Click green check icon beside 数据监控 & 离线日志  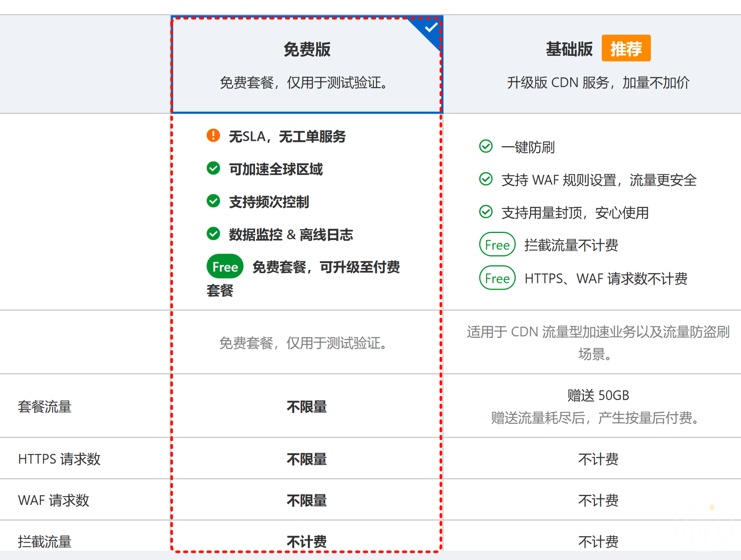click(x=213, y=234)
